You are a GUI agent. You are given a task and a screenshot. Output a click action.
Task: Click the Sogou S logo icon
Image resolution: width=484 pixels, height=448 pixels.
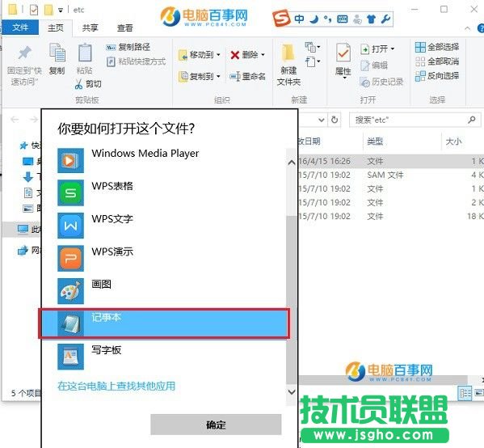point(281,19)
